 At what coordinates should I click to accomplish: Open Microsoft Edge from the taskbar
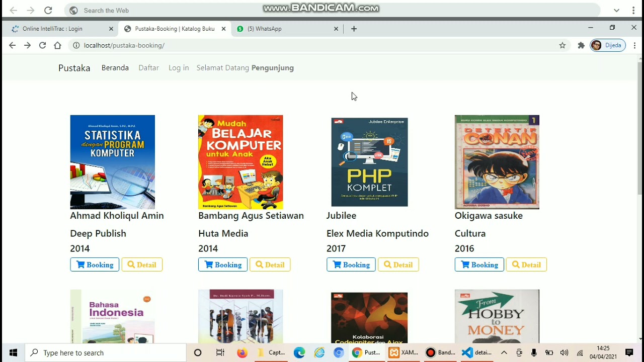[x=299, y=353]
